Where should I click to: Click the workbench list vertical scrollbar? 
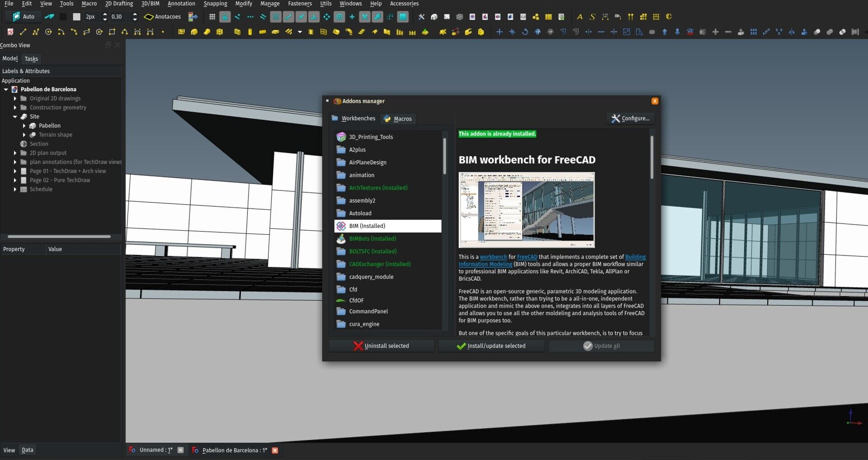pyautogui.click(x=444, y=156)
